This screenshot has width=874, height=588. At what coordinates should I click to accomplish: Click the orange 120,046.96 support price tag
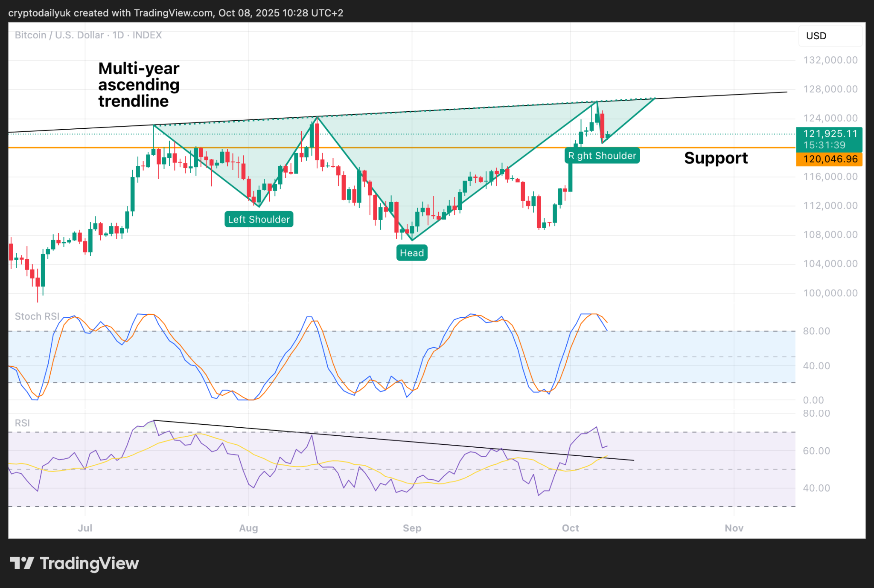829,159
